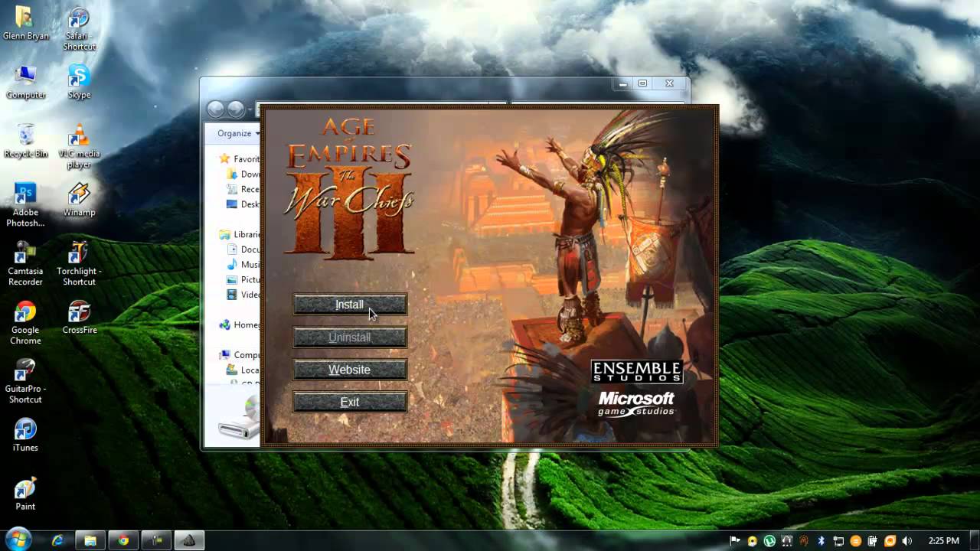Maximize the Explorer window
The height and width of the screenshot is (551, 980).
(x=642, y=83)
